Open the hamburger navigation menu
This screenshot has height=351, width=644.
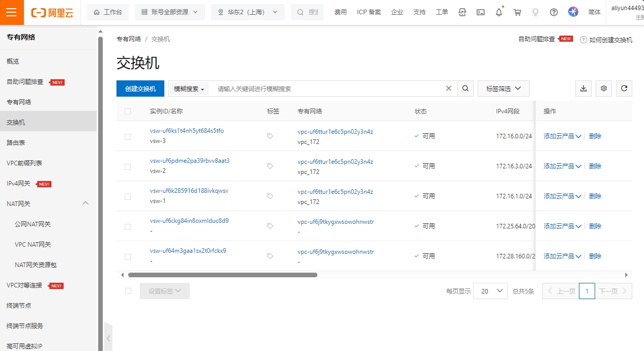pos(12,13)
